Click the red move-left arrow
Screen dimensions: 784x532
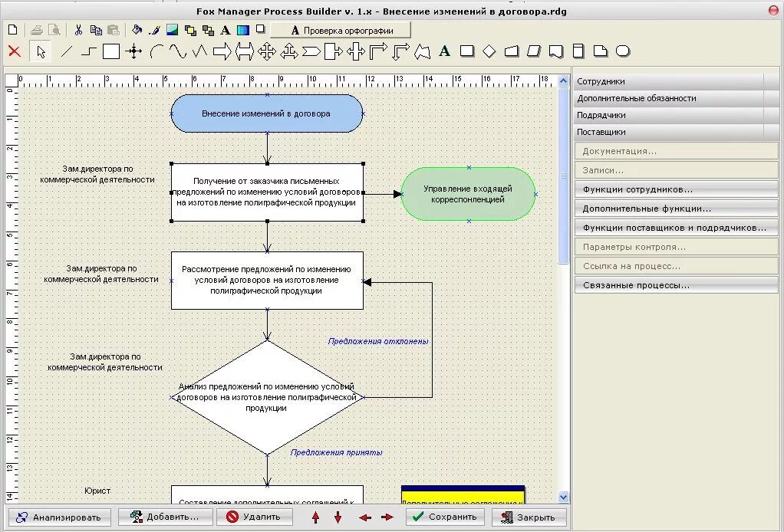click(365, 517)
